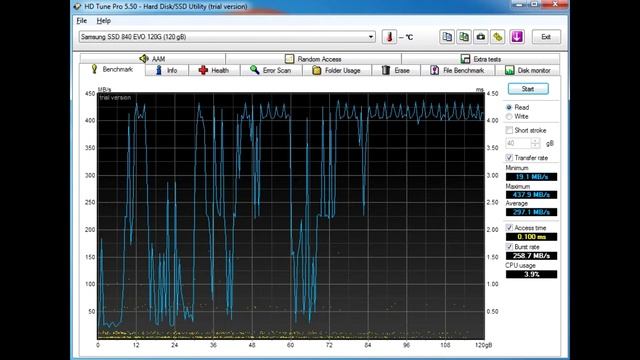
Task: Click the HD Tune Pro title bar icon
Action: 77,7
